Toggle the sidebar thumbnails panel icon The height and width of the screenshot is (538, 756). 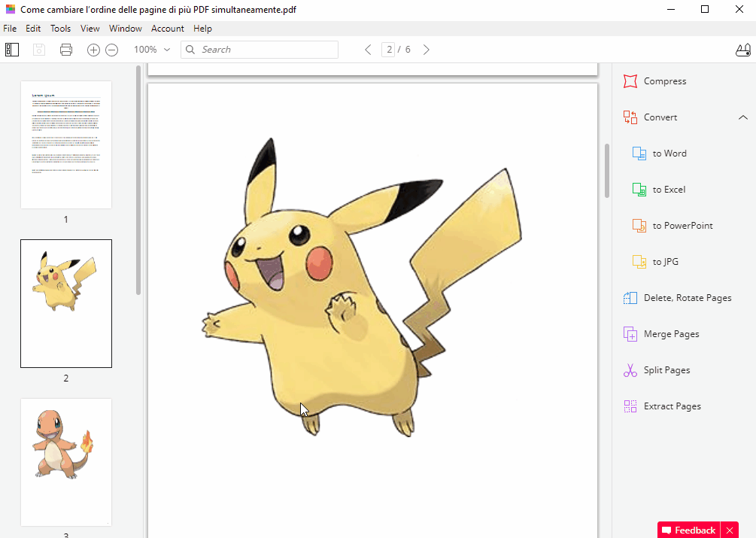pyautogui.click(x=12, y=50)
